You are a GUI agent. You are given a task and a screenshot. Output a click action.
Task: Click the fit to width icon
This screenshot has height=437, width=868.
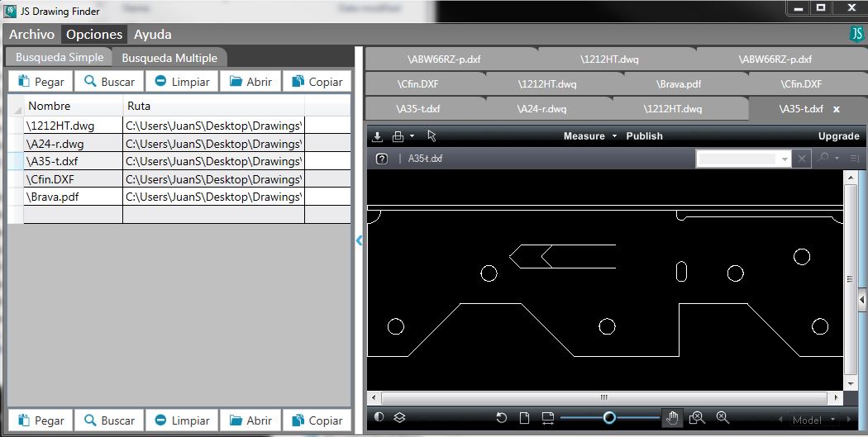[547, 418]
